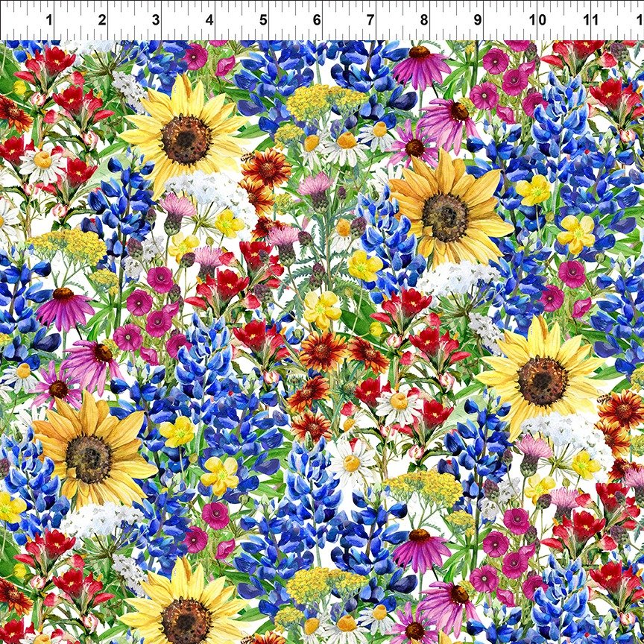This screenshot has height=644, width=644.
Task: Click the partially visible number at the ruler's right end
Action: pos(639,19)
